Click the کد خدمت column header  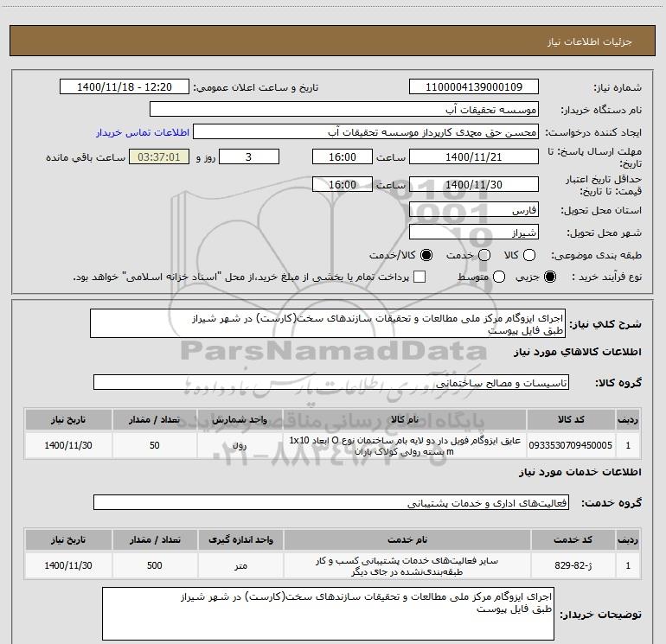573,539
